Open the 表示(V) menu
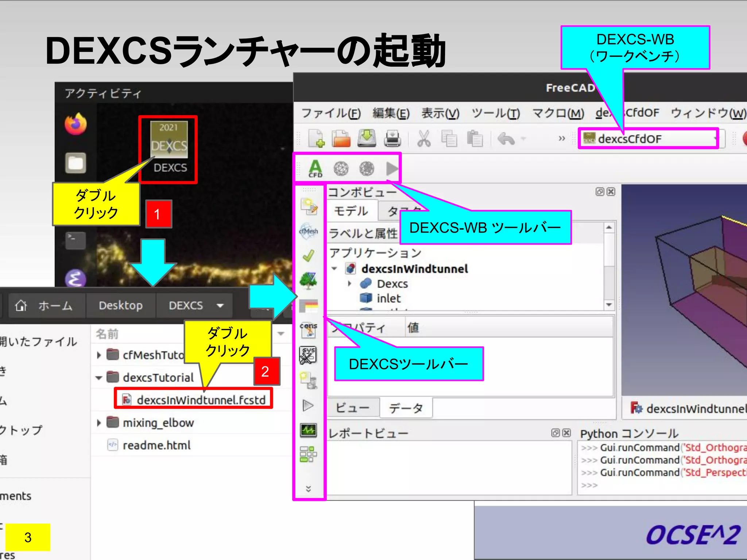 coord(440,113)
